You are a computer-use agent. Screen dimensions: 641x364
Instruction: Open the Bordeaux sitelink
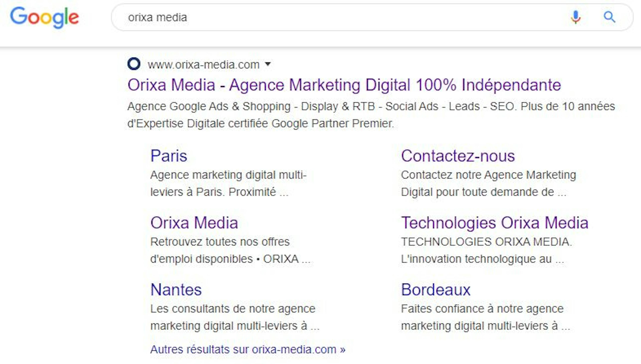pos(436,290)
